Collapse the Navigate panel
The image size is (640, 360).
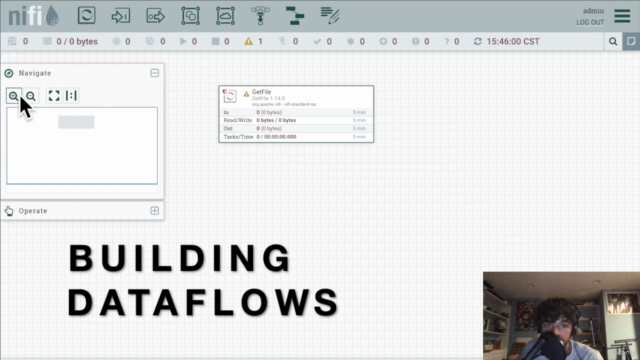coord(154,73)
